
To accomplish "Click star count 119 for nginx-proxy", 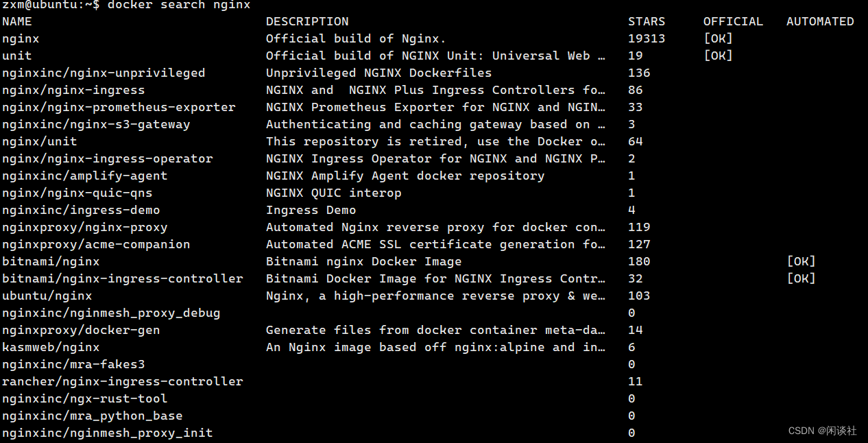I will click(639, 227).
